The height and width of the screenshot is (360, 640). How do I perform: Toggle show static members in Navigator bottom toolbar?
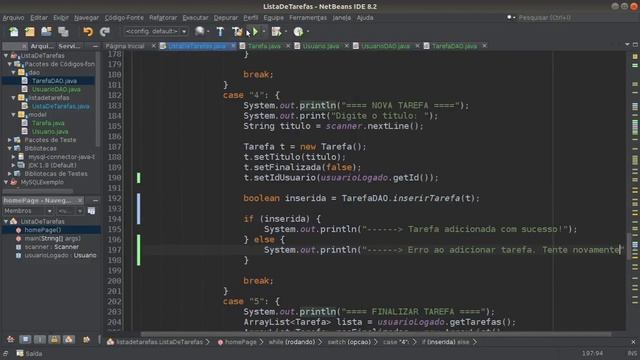pyautogui.click(x=40, y=339)
